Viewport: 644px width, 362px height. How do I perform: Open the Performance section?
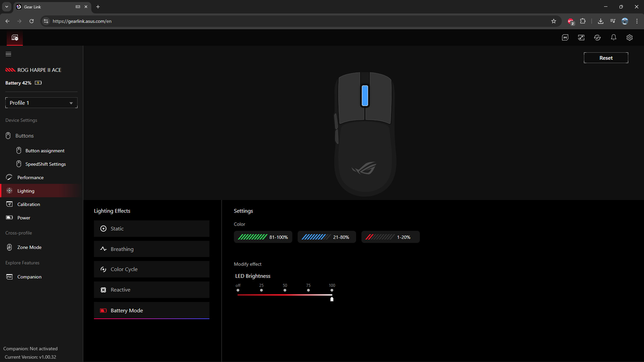tap(30, 177)
